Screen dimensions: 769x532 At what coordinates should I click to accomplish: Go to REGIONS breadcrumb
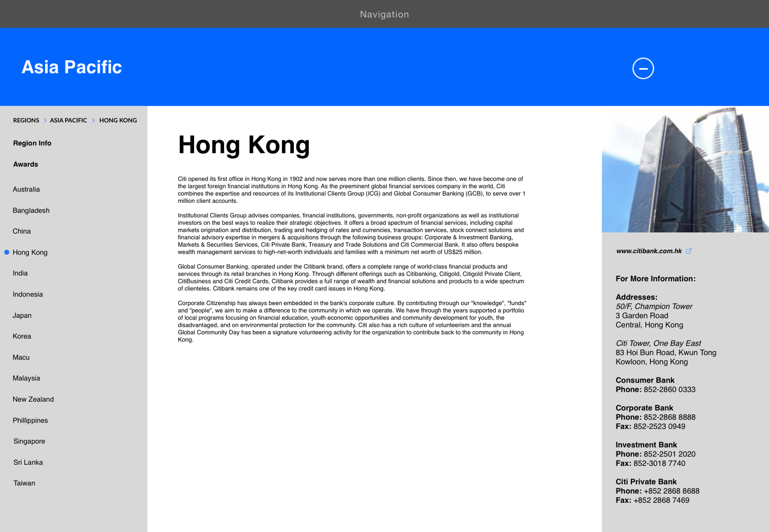click(x=26, y=120)
